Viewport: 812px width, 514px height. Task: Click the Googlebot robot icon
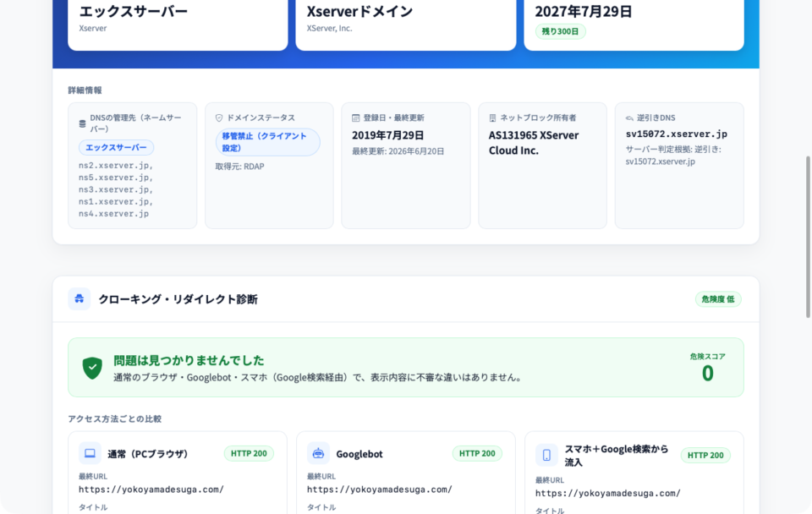click(318, 453)
